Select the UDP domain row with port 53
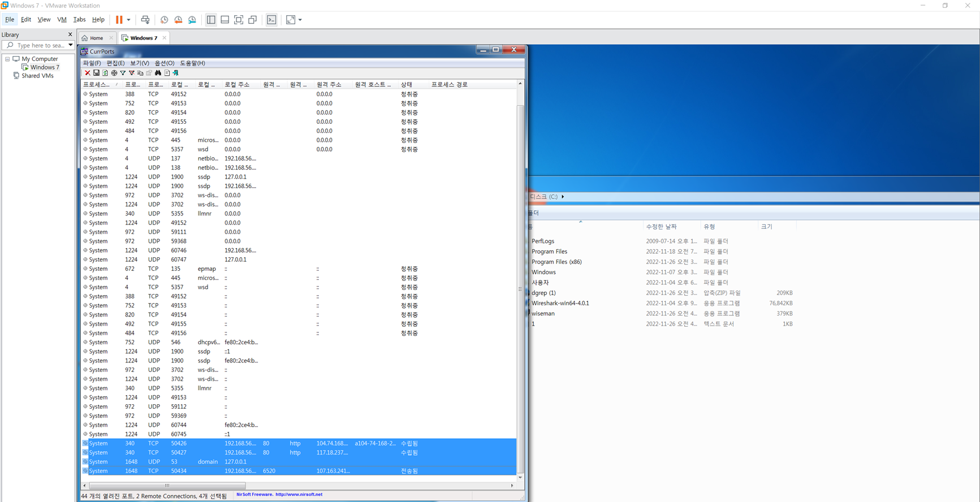This screenshot has height=502, width=980. (299, 462)
